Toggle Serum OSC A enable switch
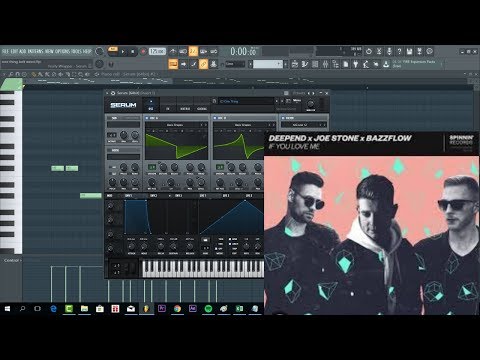 coord(147,118)
